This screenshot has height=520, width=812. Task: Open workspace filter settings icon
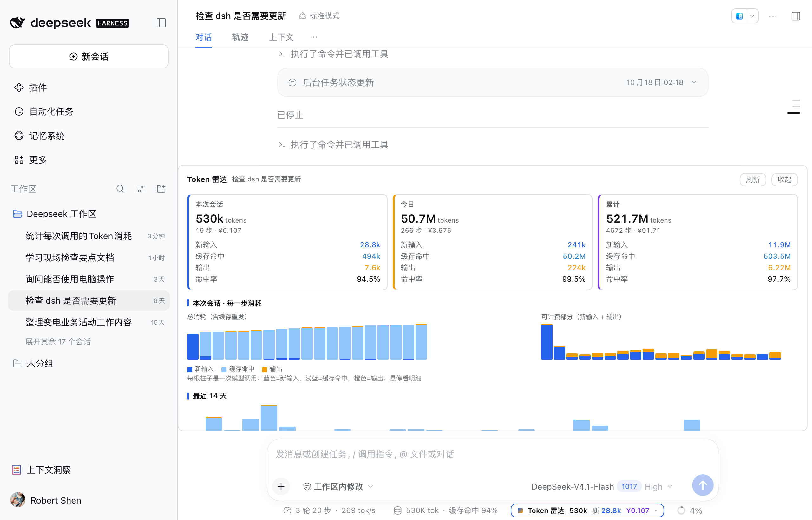click(x=141, y=189)
